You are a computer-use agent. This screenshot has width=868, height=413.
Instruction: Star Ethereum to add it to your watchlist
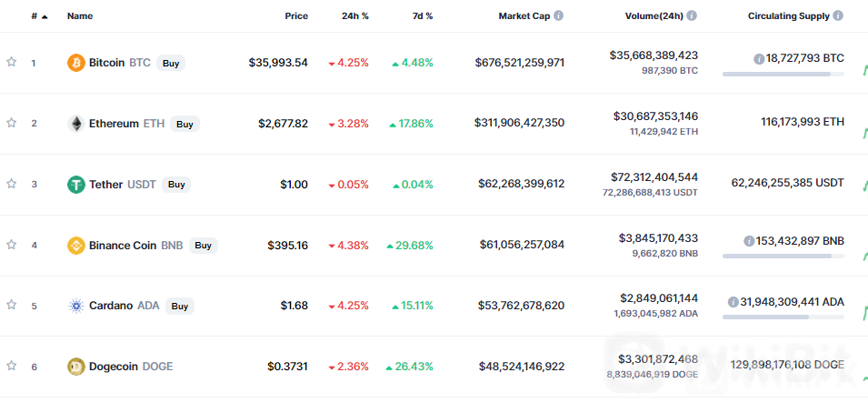11,123
